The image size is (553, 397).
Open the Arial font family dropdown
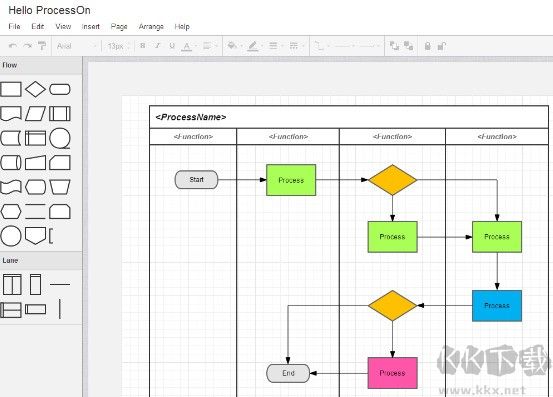point(76,46)
